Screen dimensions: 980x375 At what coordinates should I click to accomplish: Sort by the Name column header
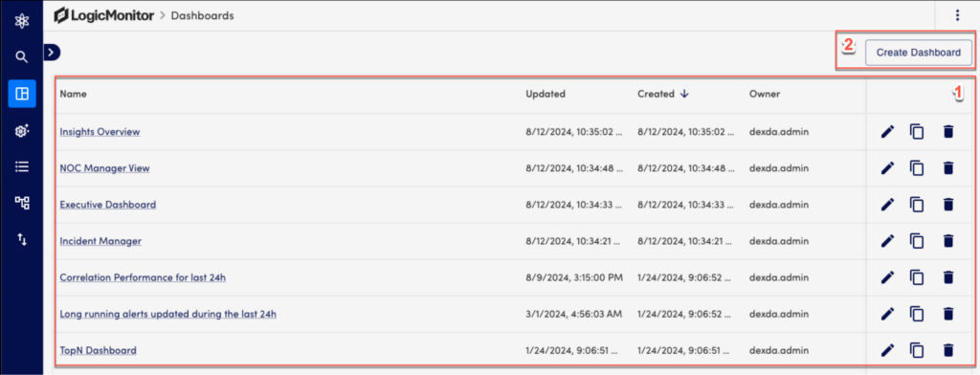click(x=73, y=95)
